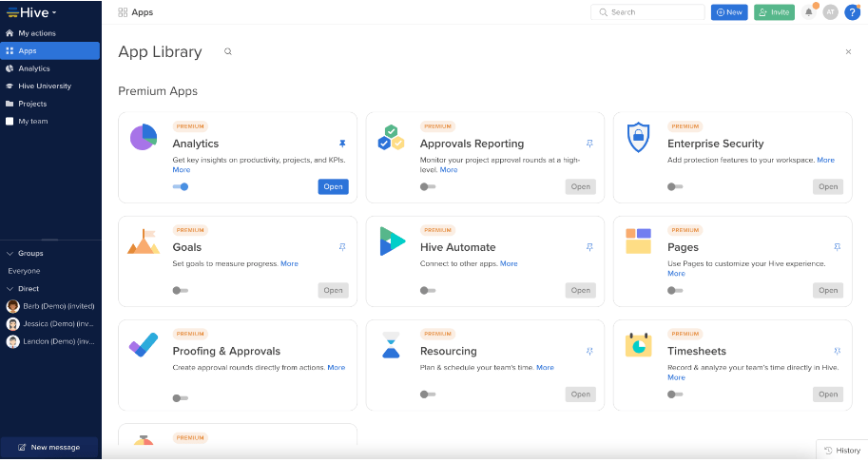The width and height of the screenshot is (868, 462).
Task: Select the Everyone group
Action: (x=24, y=271)
